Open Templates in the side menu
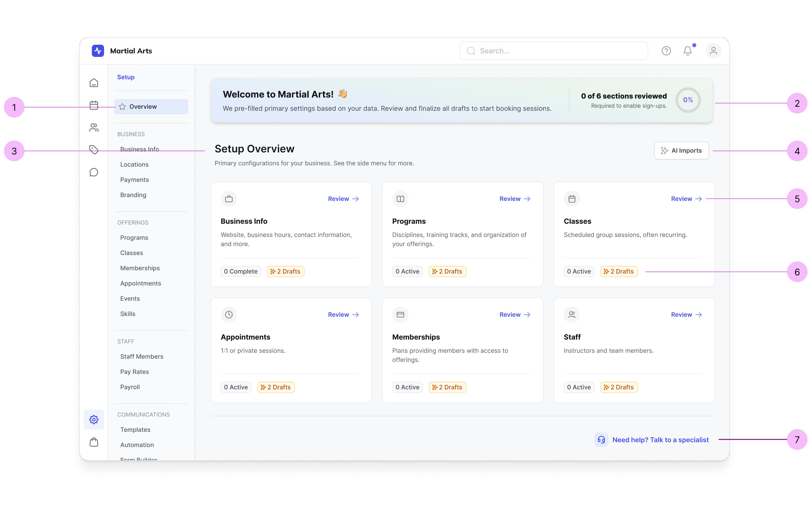The image size is (812, 508). click(135, 430)
